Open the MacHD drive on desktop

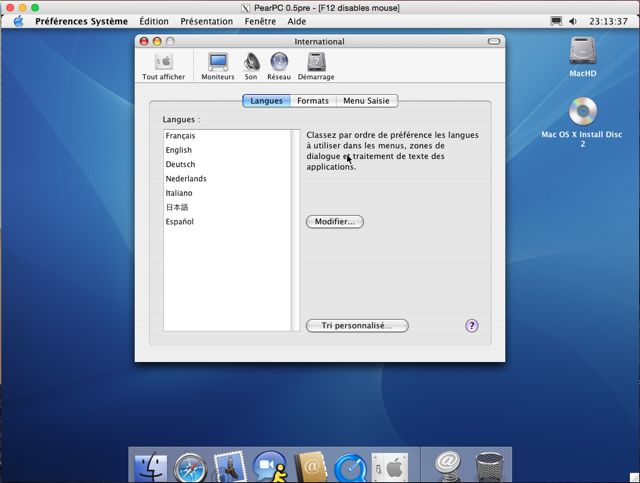[x=583, y=56]
